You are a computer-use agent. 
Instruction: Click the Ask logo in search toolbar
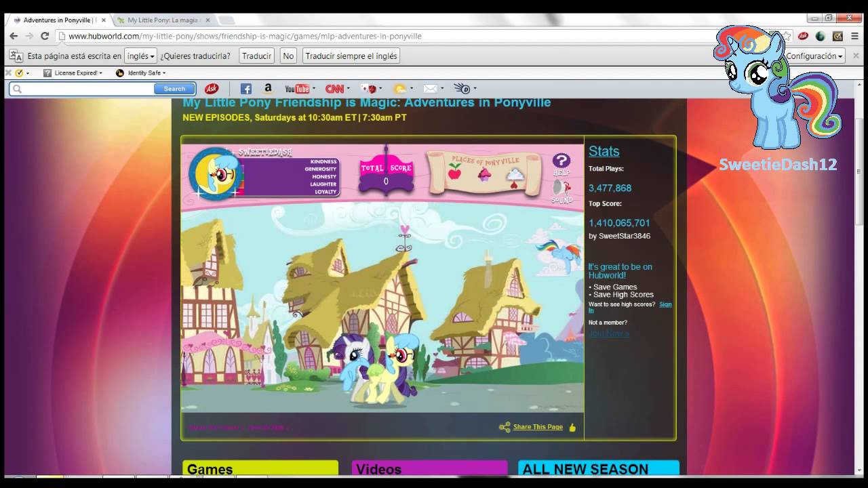click(212, 89)
